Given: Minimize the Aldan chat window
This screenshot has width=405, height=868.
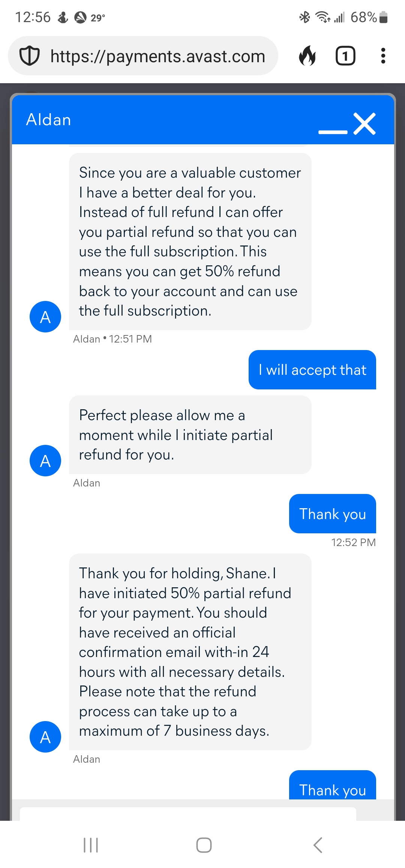Looking at the screenshot, I should coord(333,131).
